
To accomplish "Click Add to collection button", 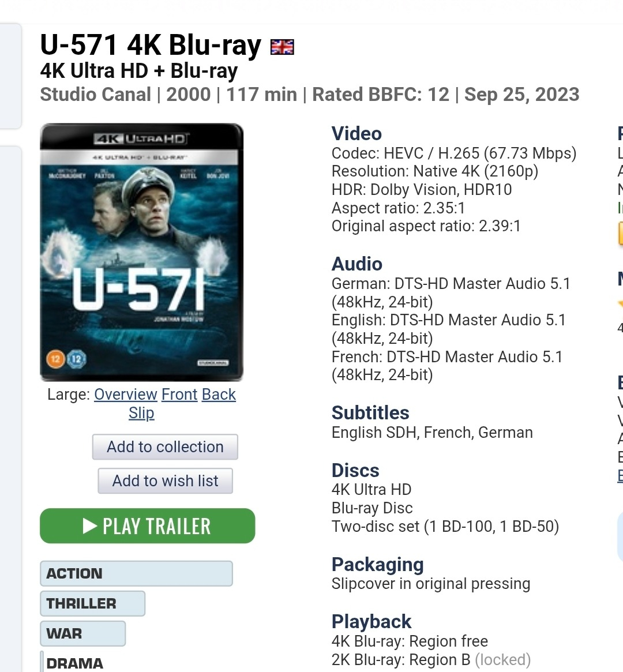I will pyautogui.click(x=165, y=447).
